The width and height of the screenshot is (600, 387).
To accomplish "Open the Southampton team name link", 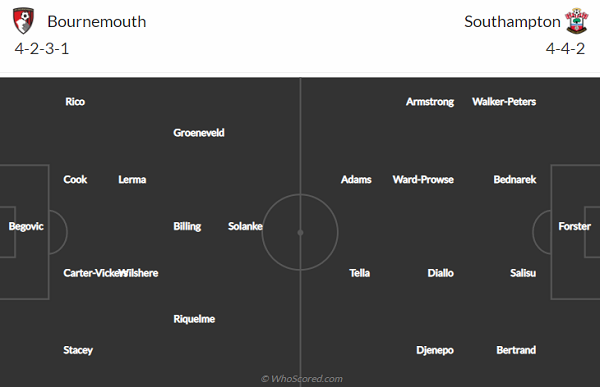I will coord(512,22).
